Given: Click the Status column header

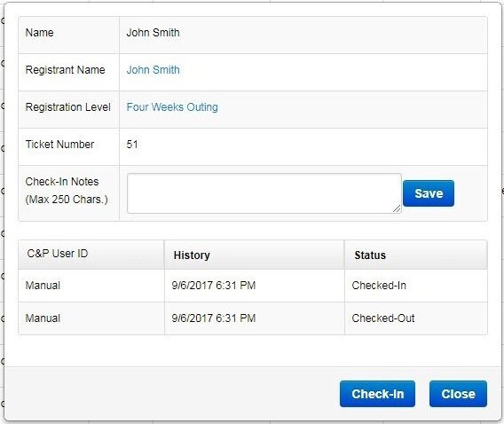Looking at the screenshot, I should [370, 255].
